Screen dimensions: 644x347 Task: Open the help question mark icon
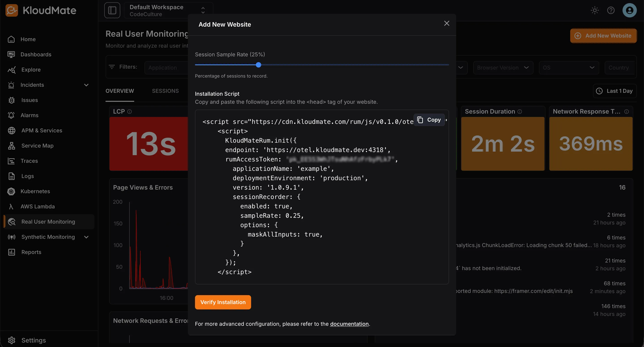coord(611,10)
